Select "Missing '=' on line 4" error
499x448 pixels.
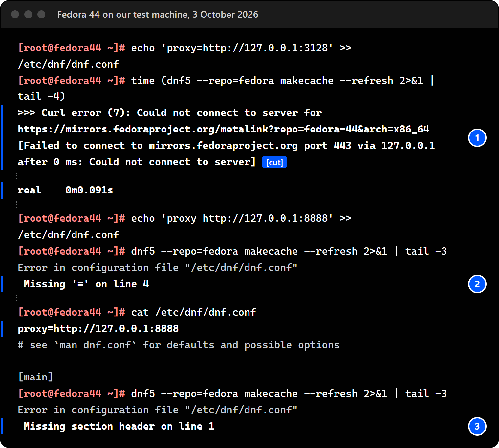(x=86, y=284)
